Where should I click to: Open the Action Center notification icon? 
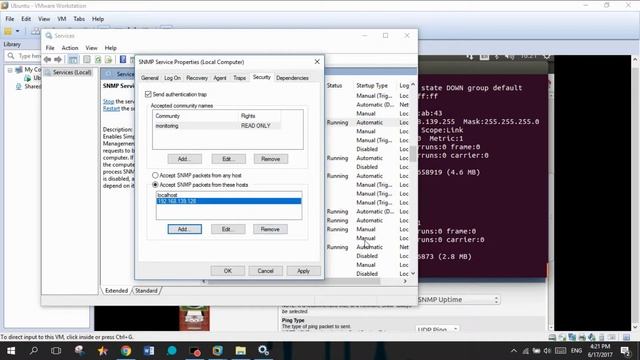click(x=625, y=351)
